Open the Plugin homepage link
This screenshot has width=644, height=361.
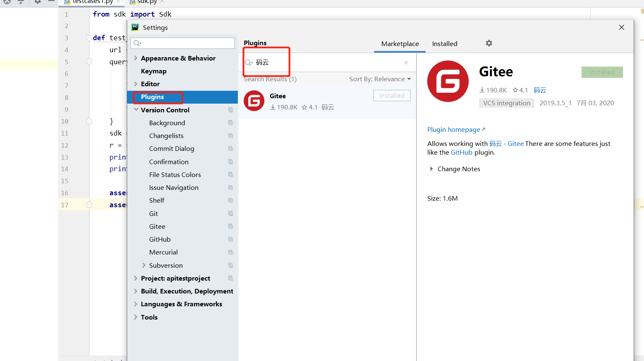pos(456,129)
